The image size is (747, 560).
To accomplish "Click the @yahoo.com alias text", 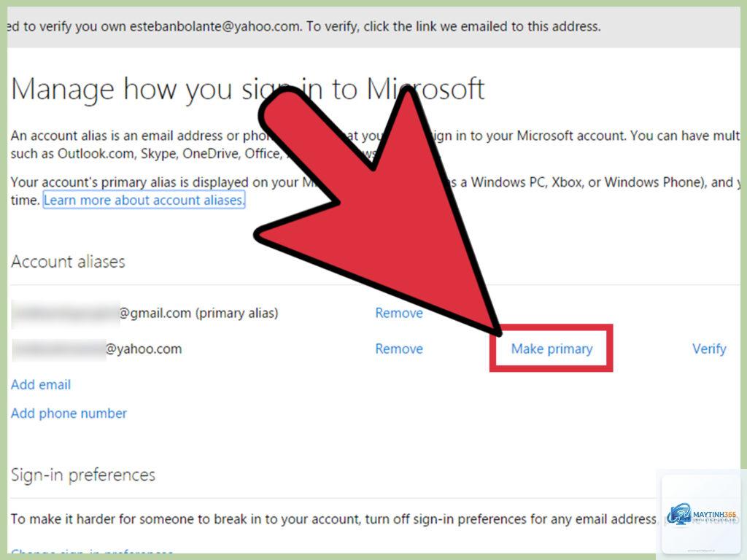I will pos(144,349).
